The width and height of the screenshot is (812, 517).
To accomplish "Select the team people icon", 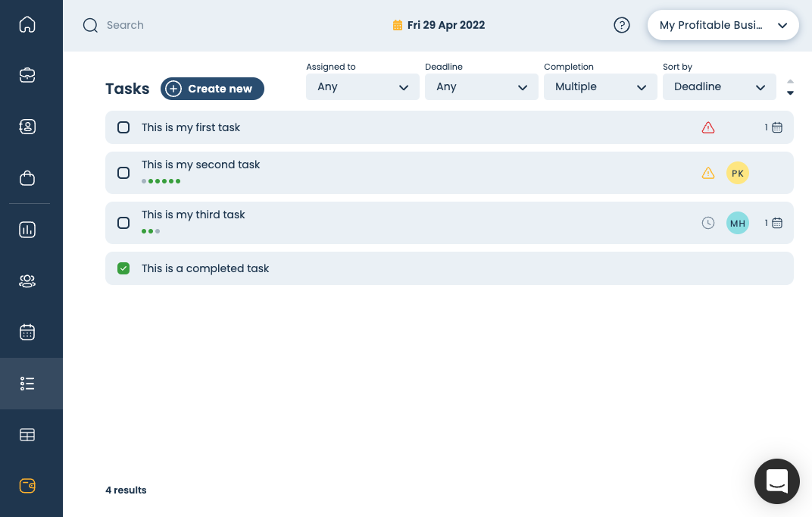I will (x=27, y=280).
